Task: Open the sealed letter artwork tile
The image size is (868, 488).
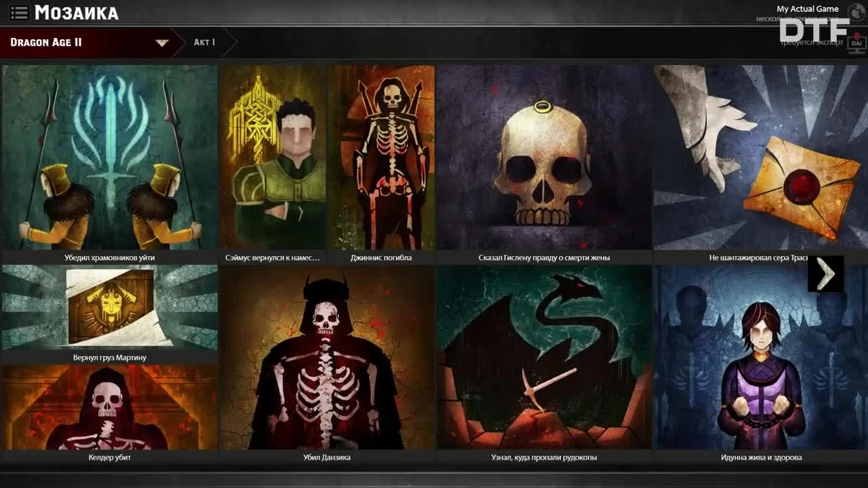Action: tap(761, 157)
